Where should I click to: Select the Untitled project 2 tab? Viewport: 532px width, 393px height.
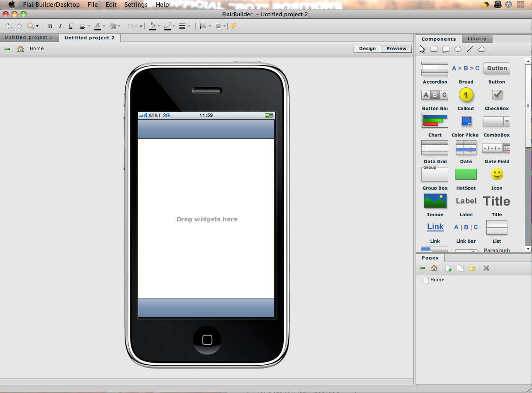point(89,38)
